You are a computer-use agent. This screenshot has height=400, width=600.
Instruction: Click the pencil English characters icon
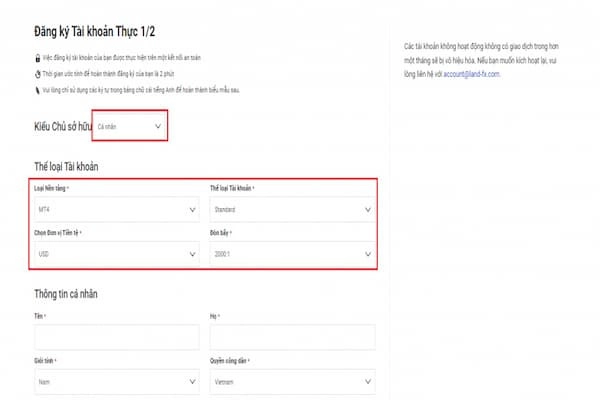coord(38,90)
